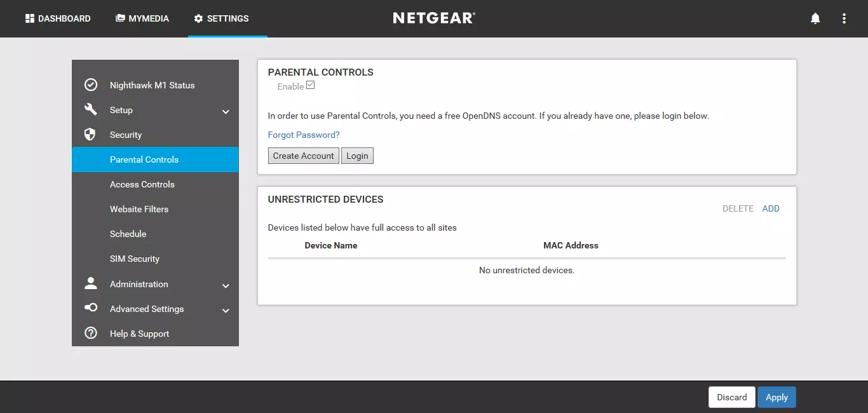Click the notification bell icon

[x=815, y=18]
